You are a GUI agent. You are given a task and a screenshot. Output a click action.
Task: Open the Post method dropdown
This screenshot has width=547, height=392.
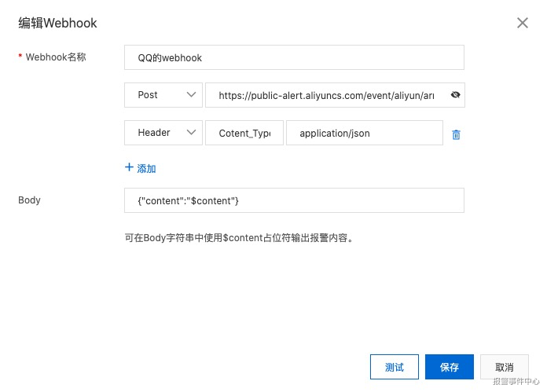[163, 95]
